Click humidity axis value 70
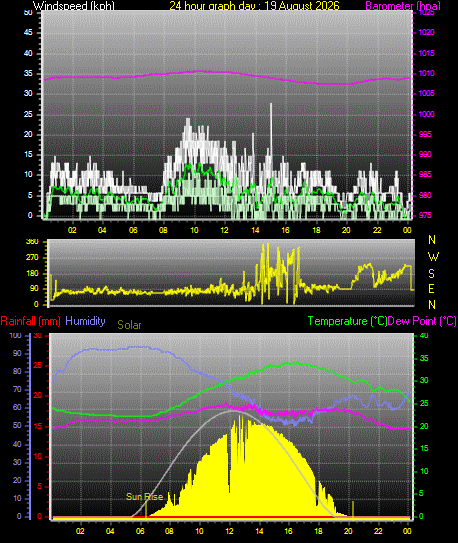The image size is (458, 543). pos(17,390)
